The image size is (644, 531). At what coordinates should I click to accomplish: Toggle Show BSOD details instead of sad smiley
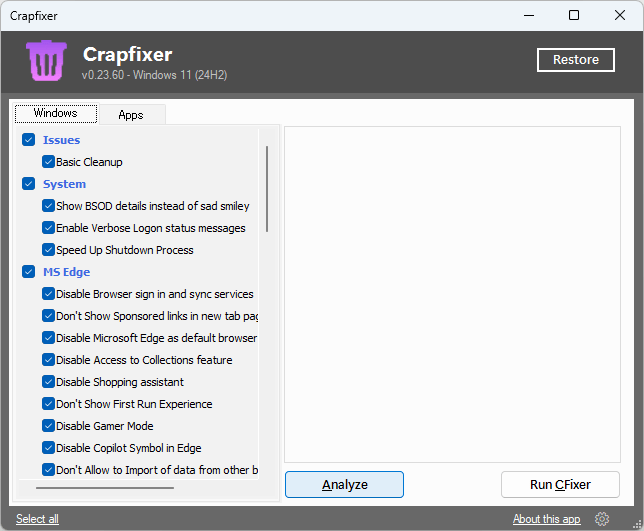tap(48, 206)
